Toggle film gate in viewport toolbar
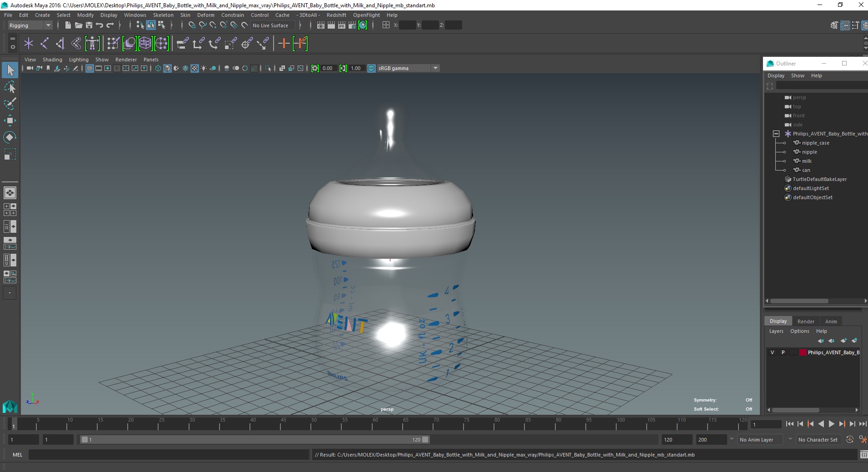 point(99,68)
